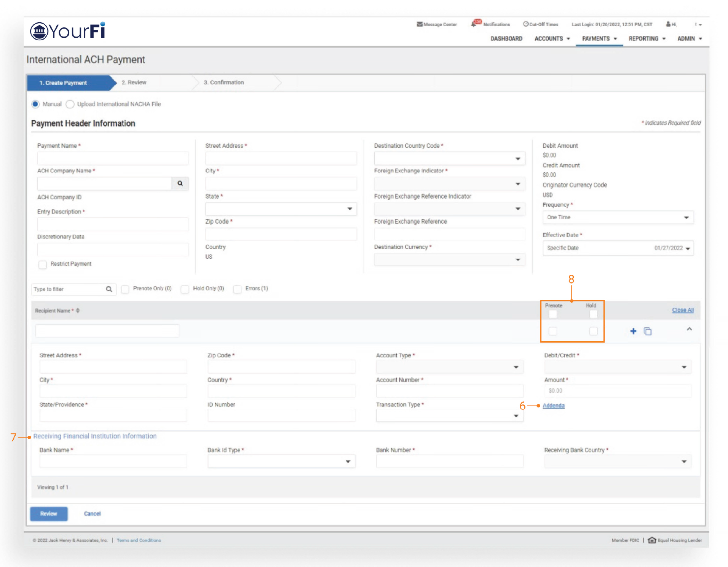Expand the Frequency dropdown
Image resolution: width=728 pixels, height=567 pixels.
[618, 218]
